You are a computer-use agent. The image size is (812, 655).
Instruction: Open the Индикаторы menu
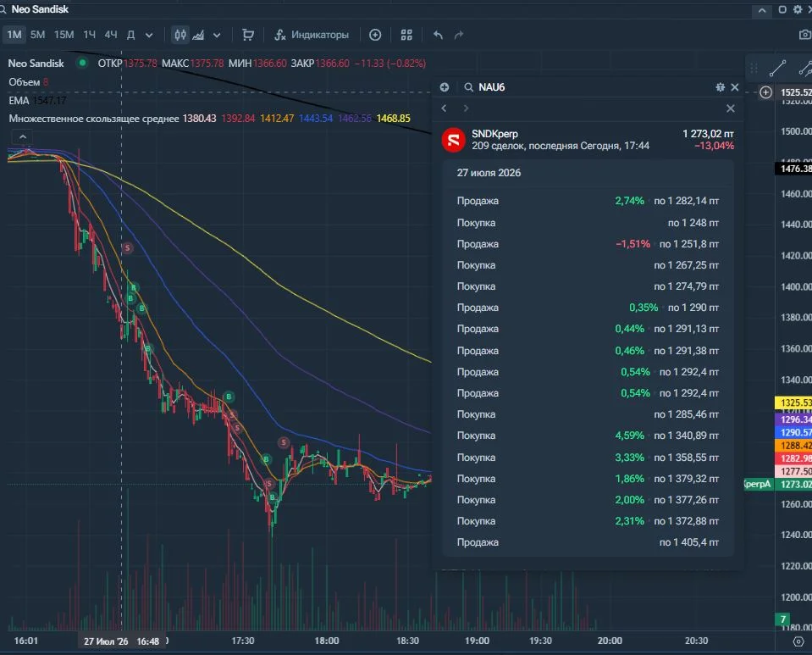coord(312,35)
